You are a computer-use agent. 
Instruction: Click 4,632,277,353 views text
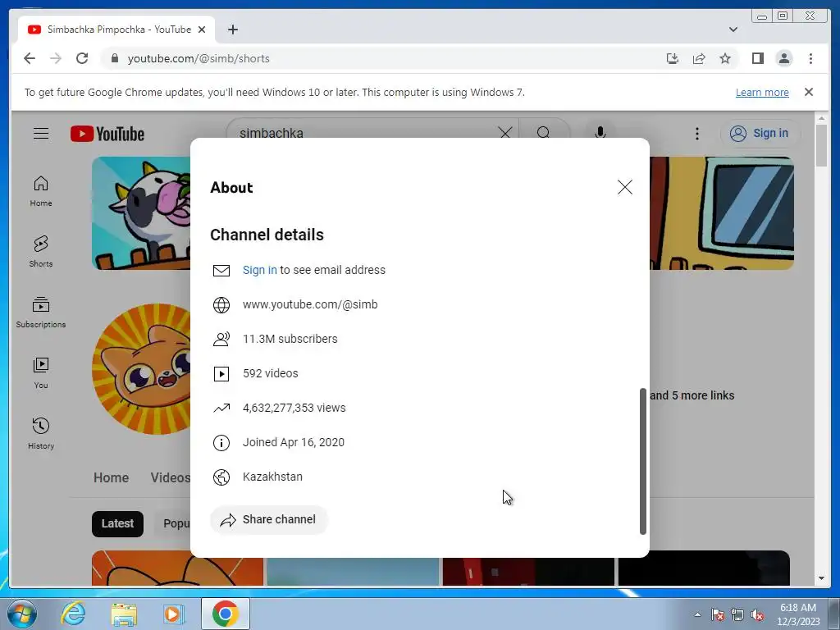pos(294,408)
